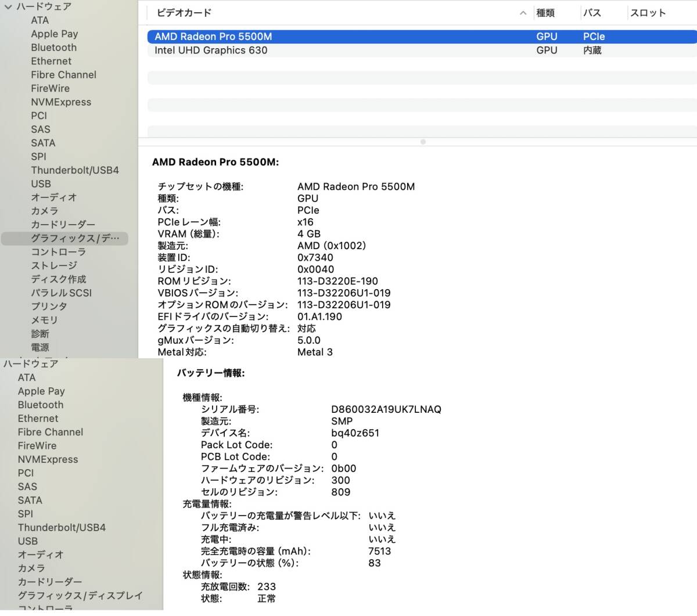Click EFI driver version 01.A1.190

(x=319, y=316)
